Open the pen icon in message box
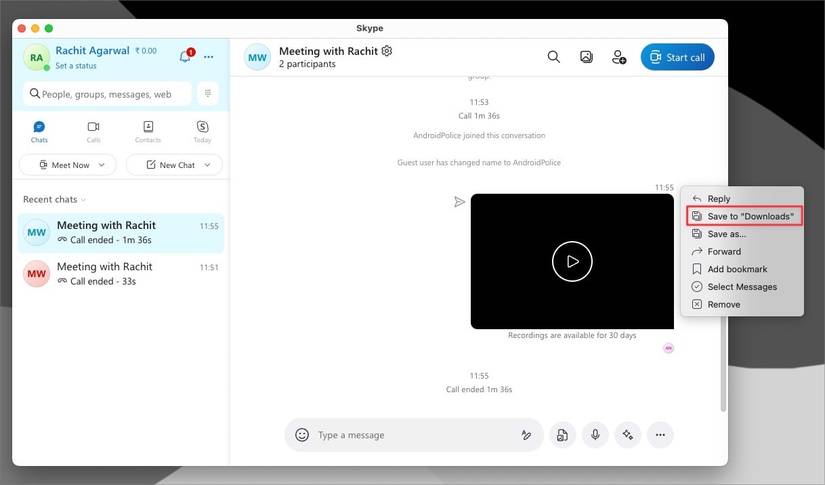825x485 pixels. 526,435
